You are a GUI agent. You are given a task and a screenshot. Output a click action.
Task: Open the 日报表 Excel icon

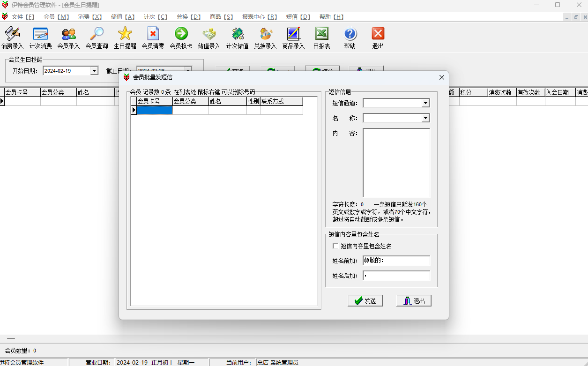coord(321,38)
